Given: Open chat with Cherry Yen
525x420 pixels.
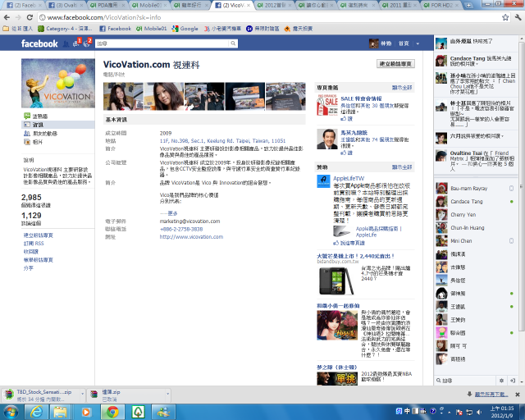Looking at the screenshot, I should coord(474,214).
